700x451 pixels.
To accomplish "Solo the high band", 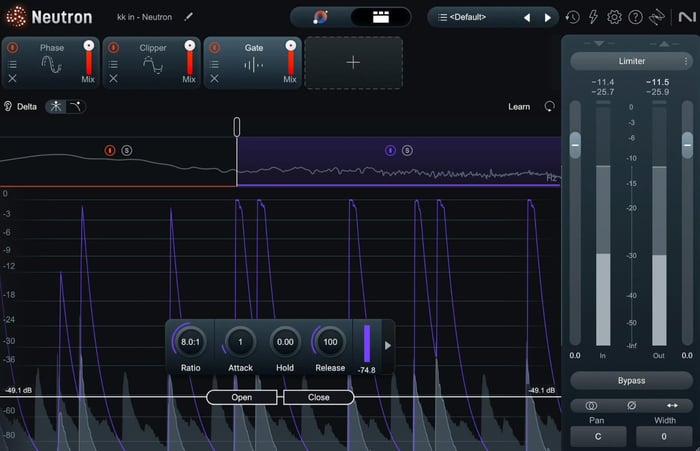I will [x=407, y=150].
